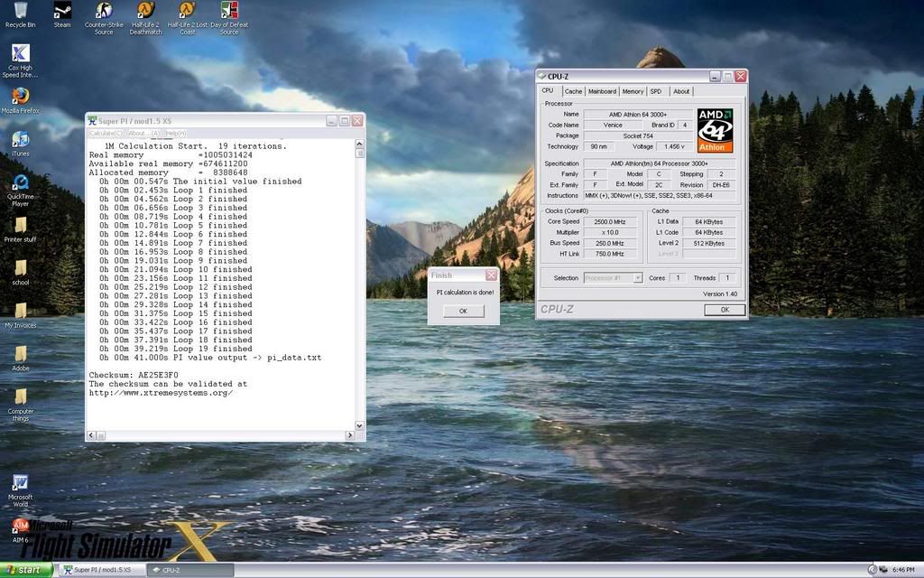This screenshot has width=924, height=578.
Task: Switch to the Cache tab in CPU-Z
Action: 573,91
